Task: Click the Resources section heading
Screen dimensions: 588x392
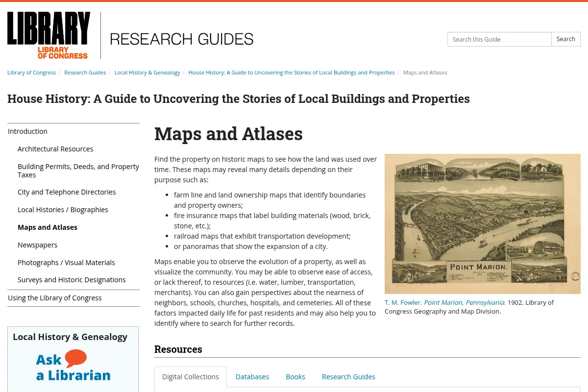Action: tap(178, 349)
